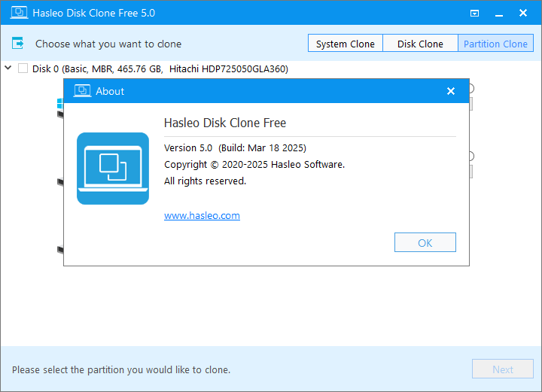Click the 'Copyright © 2020-2025 Hasleo Software.' line

click(x=254, y=164)
